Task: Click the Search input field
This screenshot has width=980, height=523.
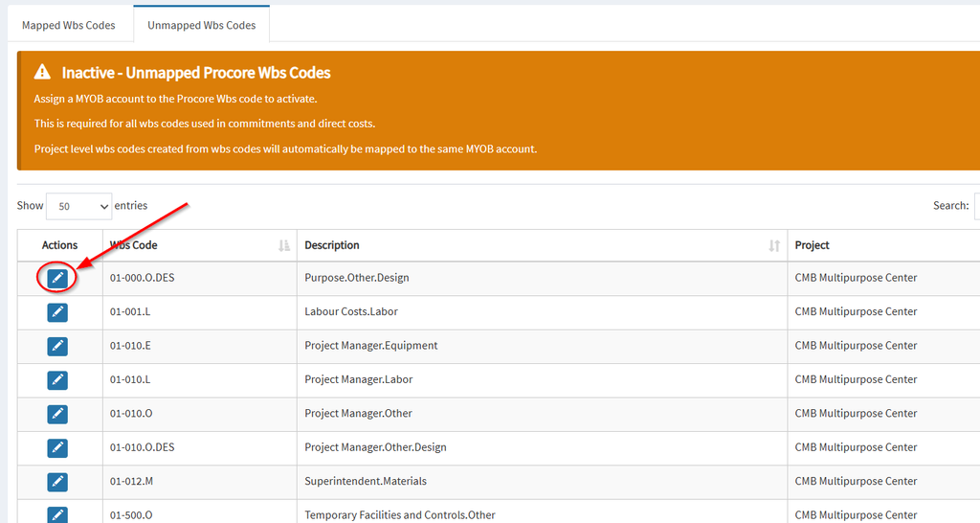Action: tap(977, 206)
